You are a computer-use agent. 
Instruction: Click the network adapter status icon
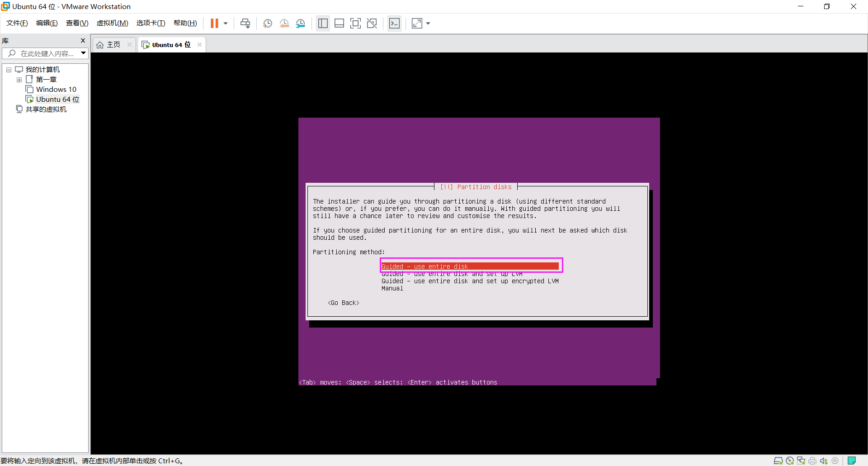pyautogui.click(x=801, y=461)
